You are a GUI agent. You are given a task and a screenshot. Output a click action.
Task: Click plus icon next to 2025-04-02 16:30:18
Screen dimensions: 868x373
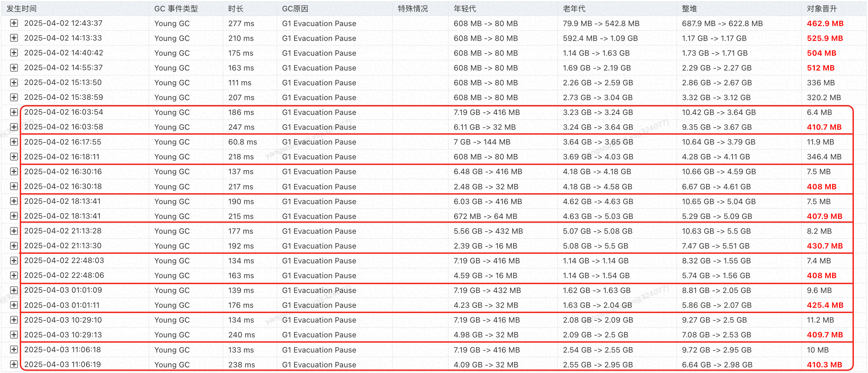pos(14,186)
